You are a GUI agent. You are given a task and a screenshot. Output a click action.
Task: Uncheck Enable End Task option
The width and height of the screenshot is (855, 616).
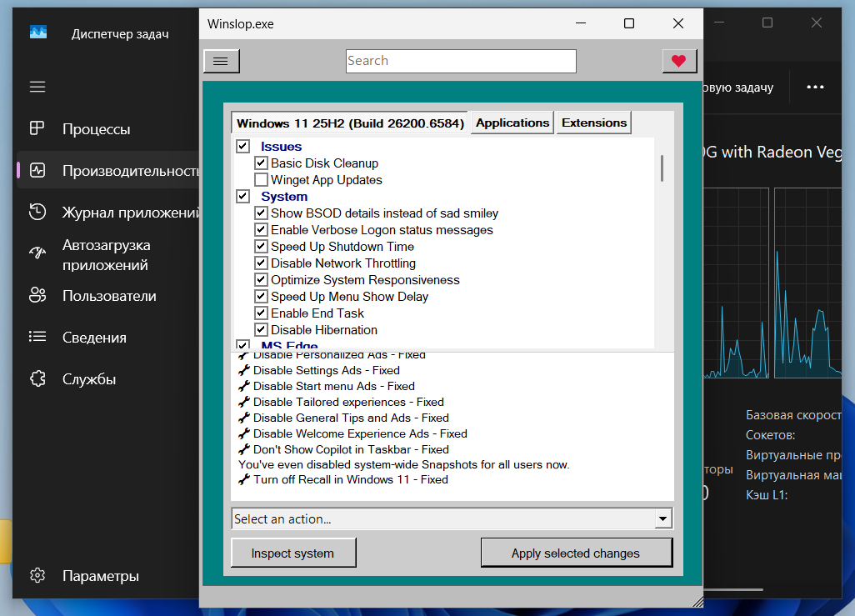coord(261,313)
